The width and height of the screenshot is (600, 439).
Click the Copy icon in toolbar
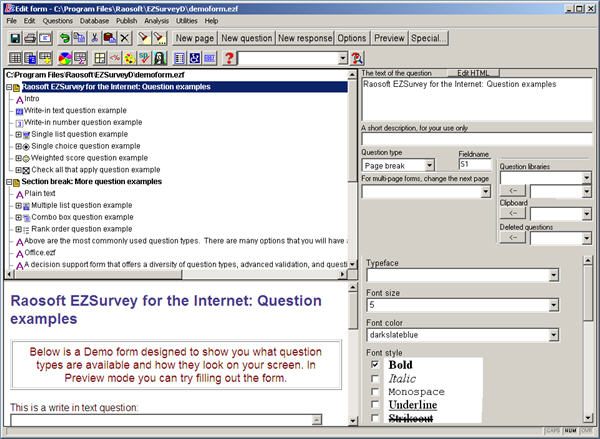pyautogui.click(x=80, y=38)
